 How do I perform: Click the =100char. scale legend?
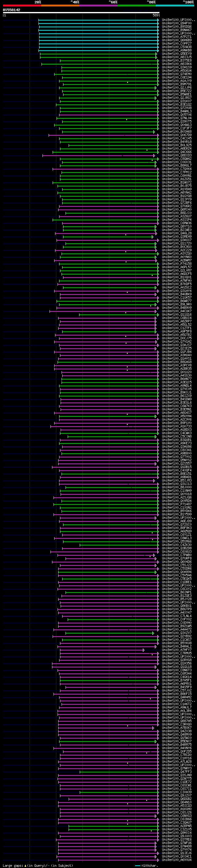tap(146, 865)
